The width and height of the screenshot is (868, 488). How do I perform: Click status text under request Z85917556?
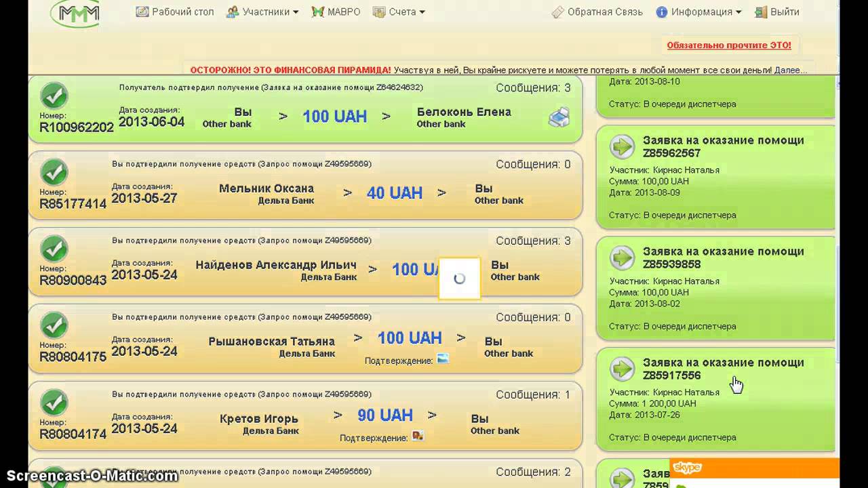673,437
